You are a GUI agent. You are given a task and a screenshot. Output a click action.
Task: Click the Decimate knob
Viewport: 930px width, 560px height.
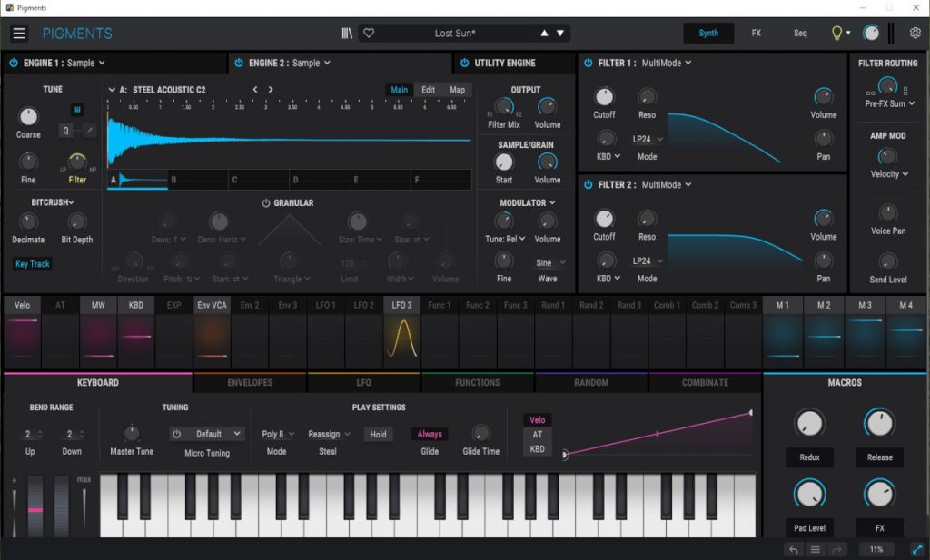[28, 221]
